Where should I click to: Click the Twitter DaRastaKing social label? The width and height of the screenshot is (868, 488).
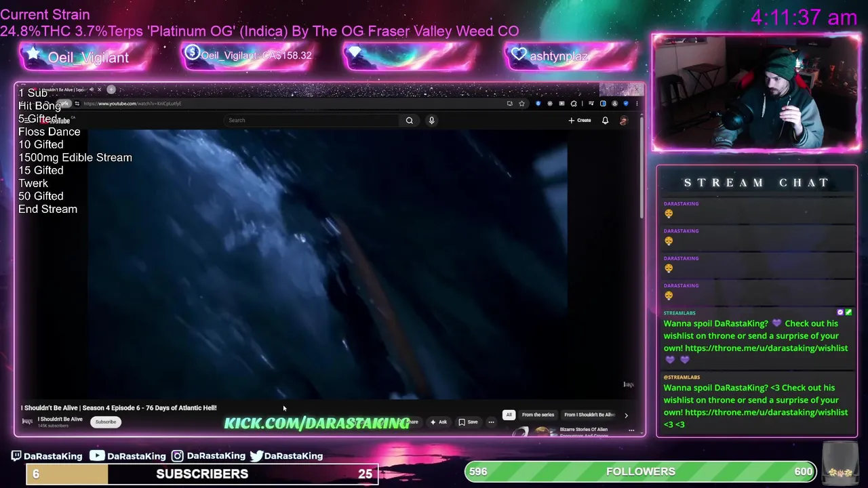(x=286, y=456)
